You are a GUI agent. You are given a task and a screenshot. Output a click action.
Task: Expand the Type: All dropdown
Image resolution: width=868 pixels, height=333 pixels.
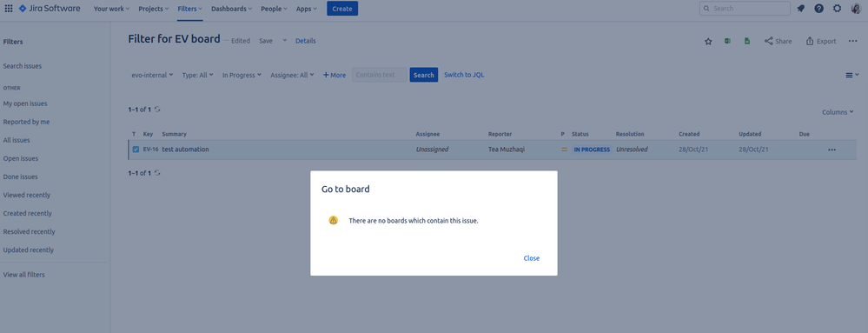pyautogui.click(x=197, y=75)
